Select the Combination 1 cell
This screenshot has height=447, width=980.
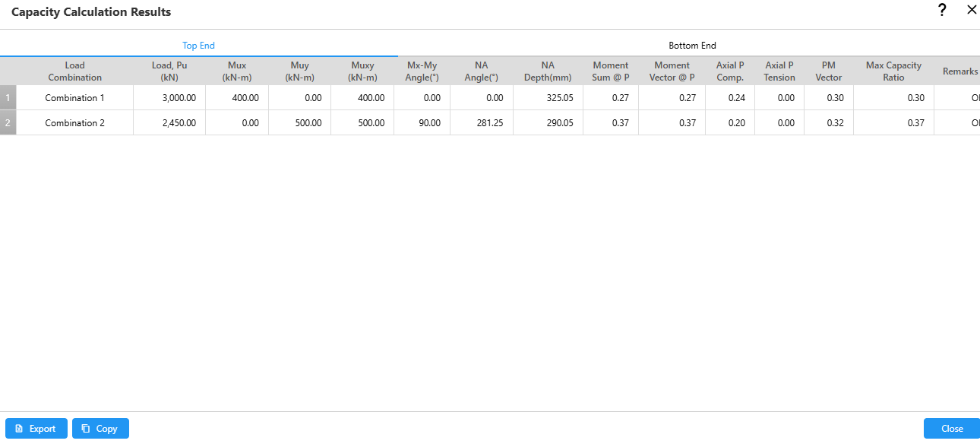[74, 98]
